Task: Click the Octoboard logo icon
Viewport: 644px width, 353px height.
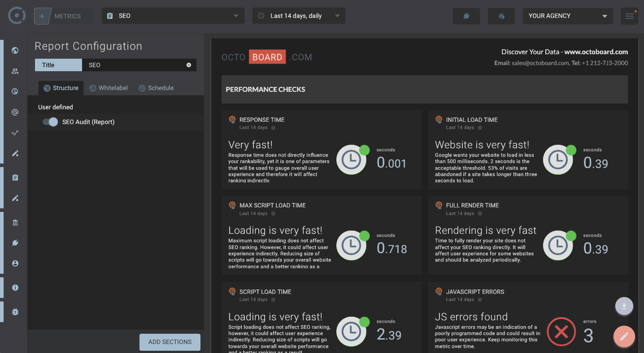Action: (17, 16)
